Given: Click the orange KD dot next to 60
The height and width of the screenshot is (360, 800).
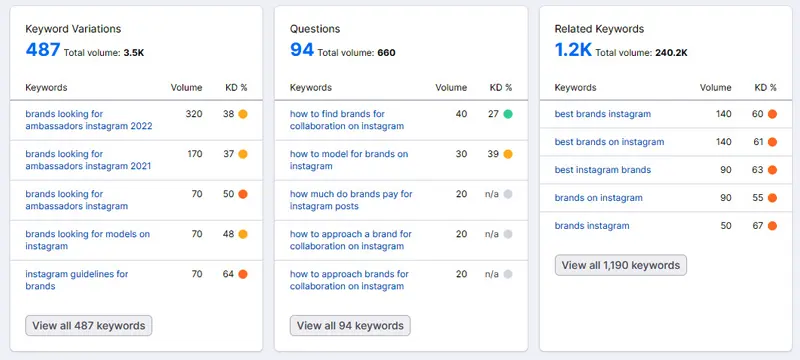Looking at the screenshot, I should click(772, 114).
